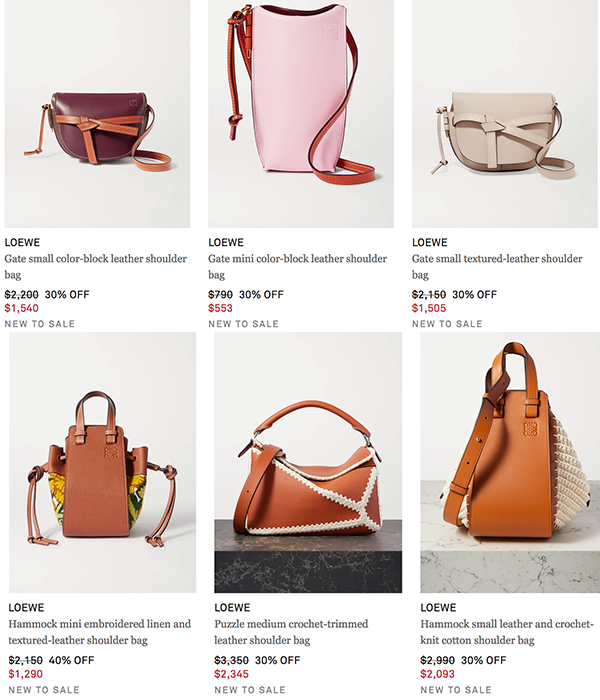600x700 pixels.
Task: Open Puzzle medium crochet-trimmed bag title
Action: point(291,632)
